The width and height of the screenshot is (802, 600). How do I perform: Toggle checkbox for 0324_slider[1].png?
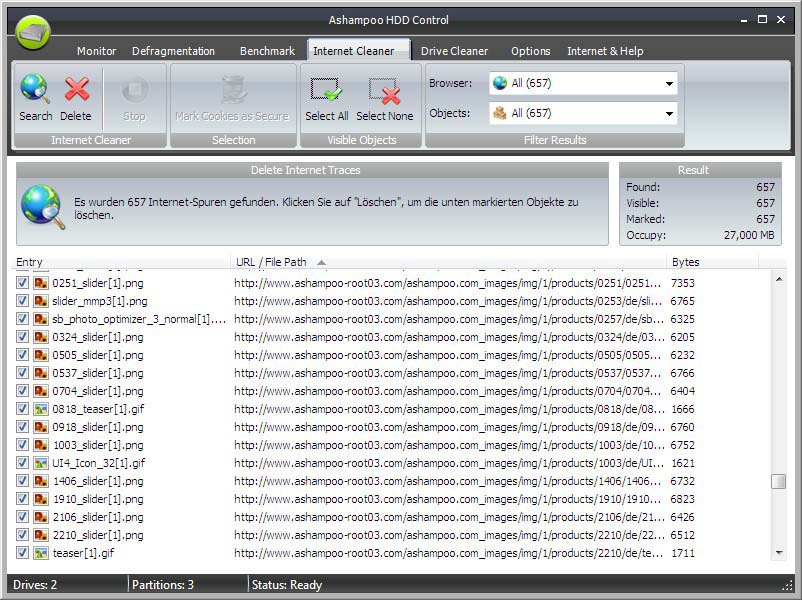click(x=22, y=337)
